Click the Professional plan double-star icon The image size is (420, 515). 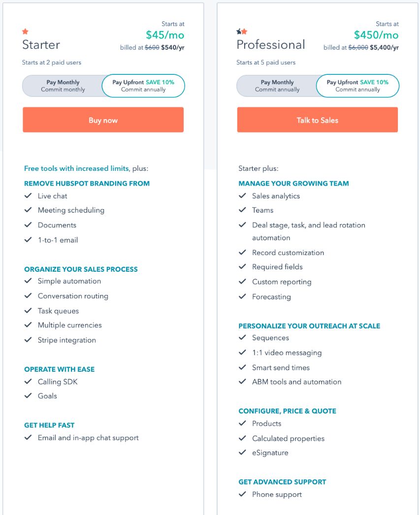242,32
